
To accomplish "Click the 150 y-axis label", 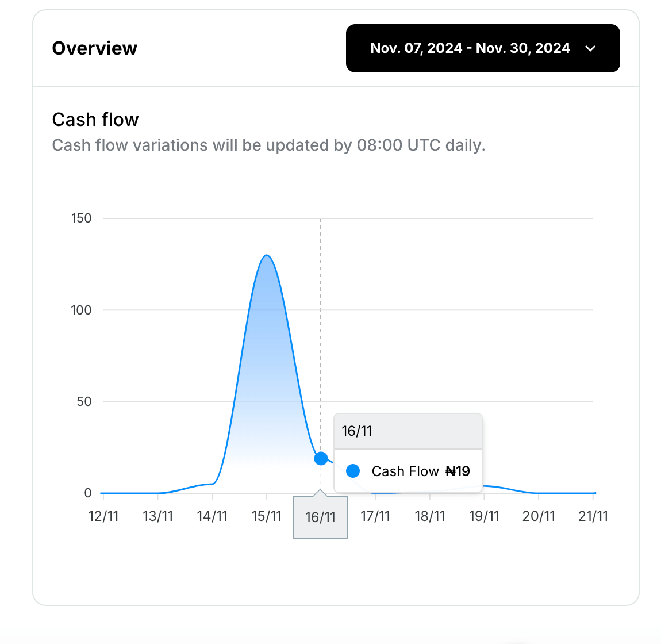I will point(82,218).
